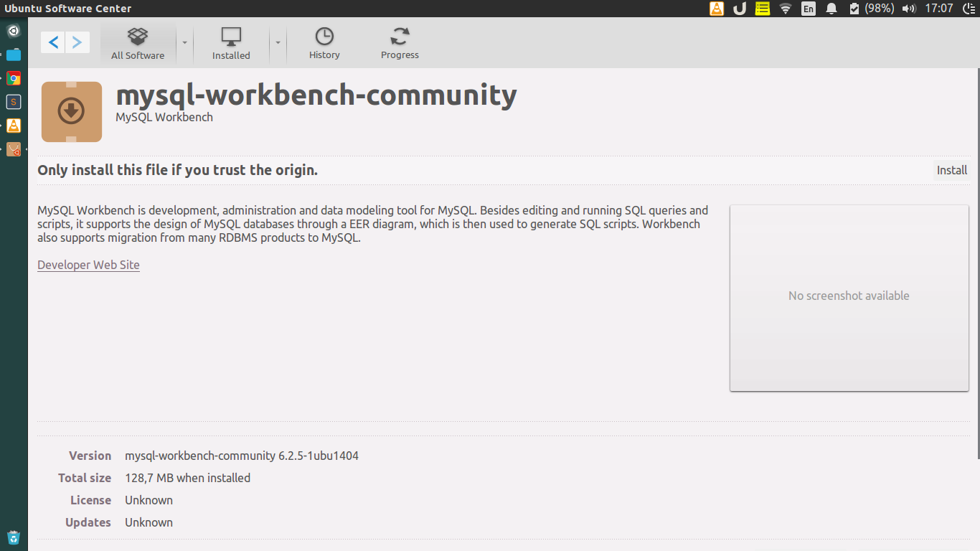The height and width of the screenshot is (551, 980).
Task: Click the MySQL Workbench subtitle text
Action: pyautogui.click(x=164, y=117)
